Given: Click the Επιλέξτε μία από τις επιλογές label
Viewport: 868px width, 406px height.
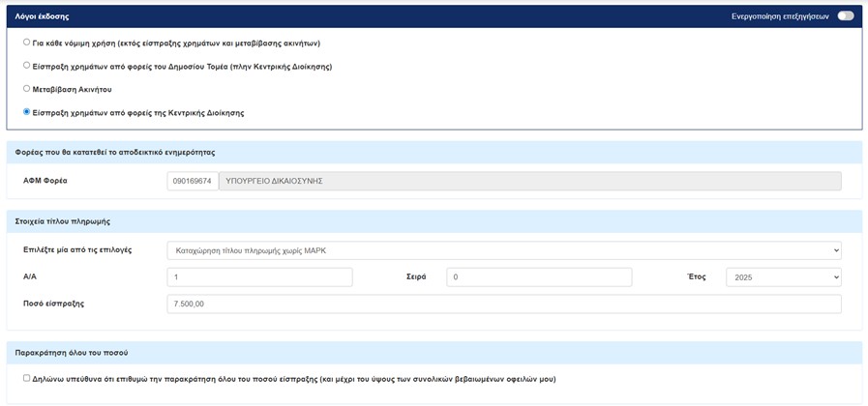Looking at the screenshot, I should [77, 250].
